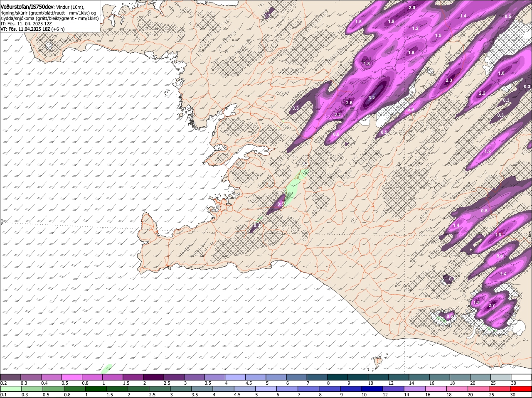Click the dark teal 8 swatch in the top legend
The image size is (532, 398).
click(x=338, y=377)
